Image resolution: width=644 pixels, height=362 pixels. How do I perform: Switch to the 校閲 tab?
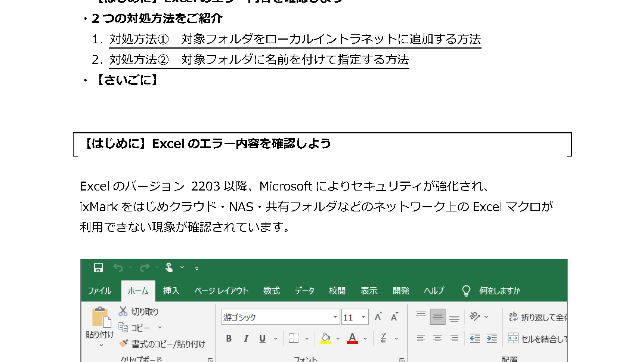coord(337,291)
